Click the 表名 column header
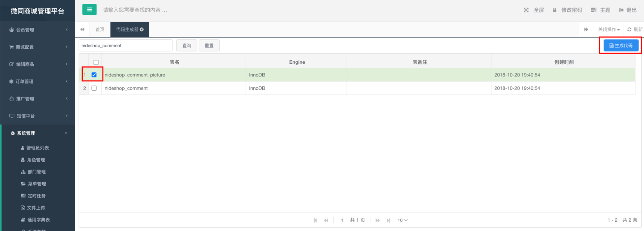Image resolution: width=644 pixels, height=231 pixels. [174, 62]
